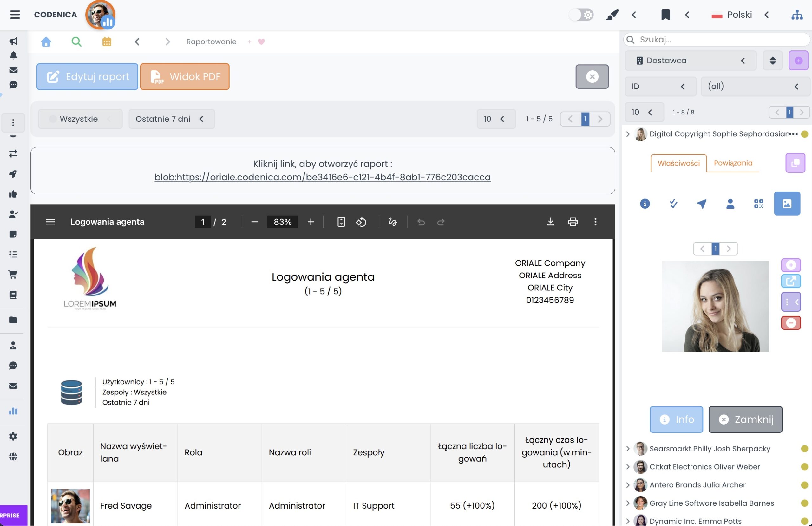This screenshot has height=526, width=812.
Task: Enable the Wszystkie filter toggle
Action: click(x=53, y=119)
